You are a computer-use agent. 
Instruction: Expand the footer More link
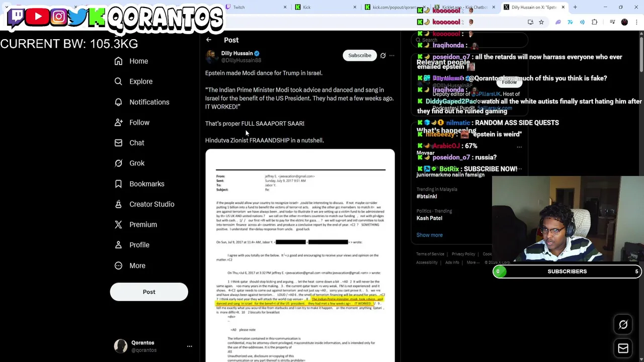pos(472,262)
